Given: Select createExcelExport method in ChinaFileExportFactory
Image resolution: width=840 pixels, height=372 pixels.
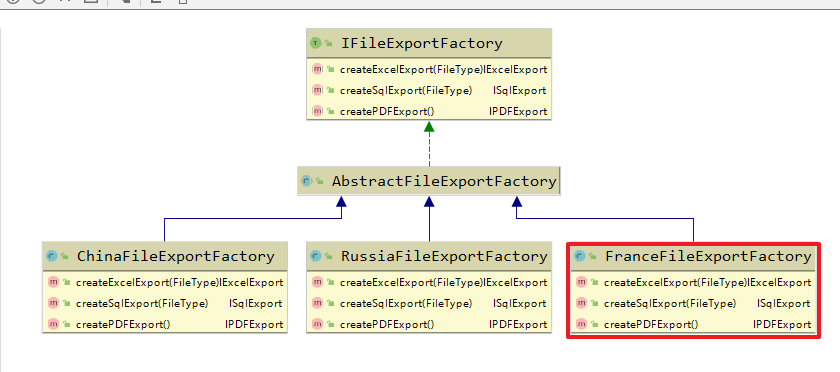Looking at the screenshot, I should (165, 282).
